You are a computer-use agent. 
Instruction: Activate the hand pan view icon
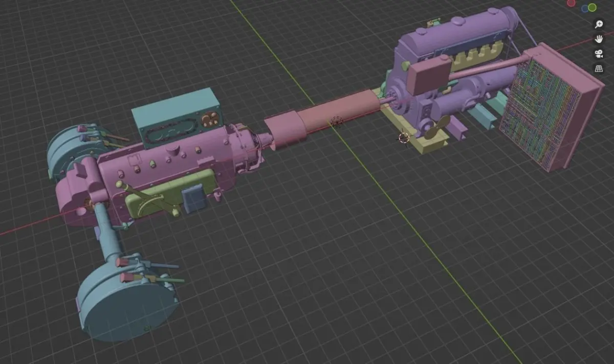coord(599,39)
